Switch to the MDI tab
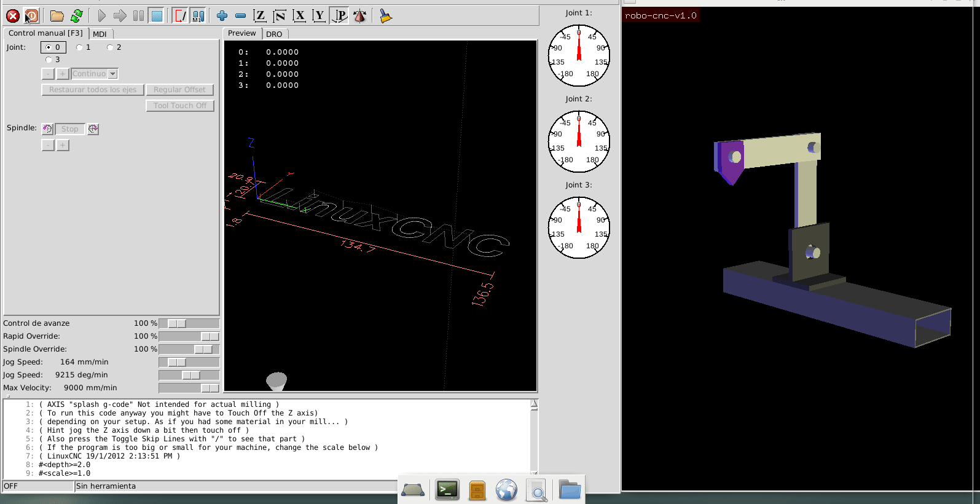The image size is (980, 504). click(100, 34)
